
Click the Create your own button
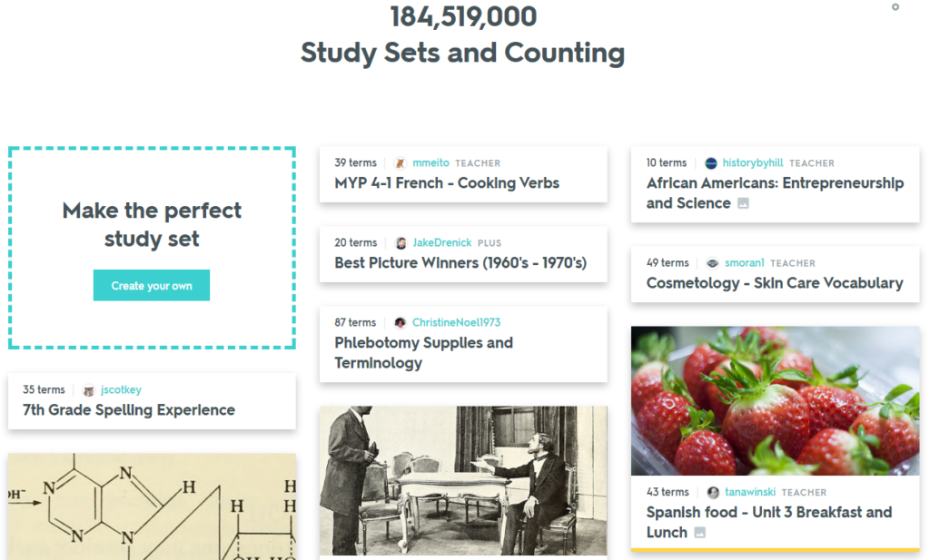[x=151, y=284]
